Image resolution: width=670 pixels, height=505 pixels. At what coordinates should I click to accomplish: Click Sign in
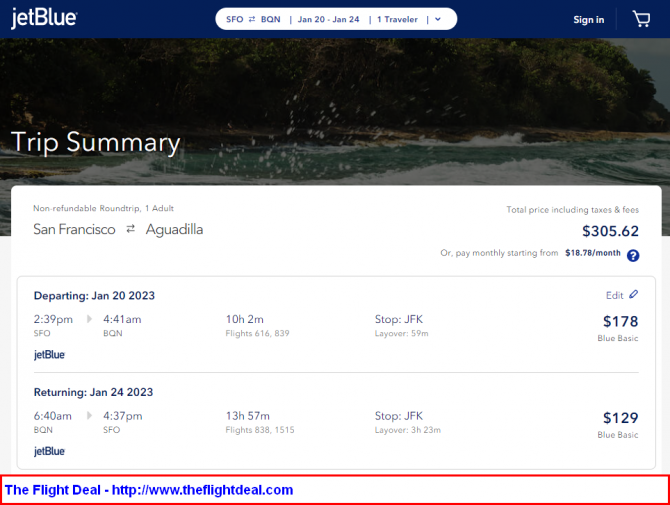point(588,20)
